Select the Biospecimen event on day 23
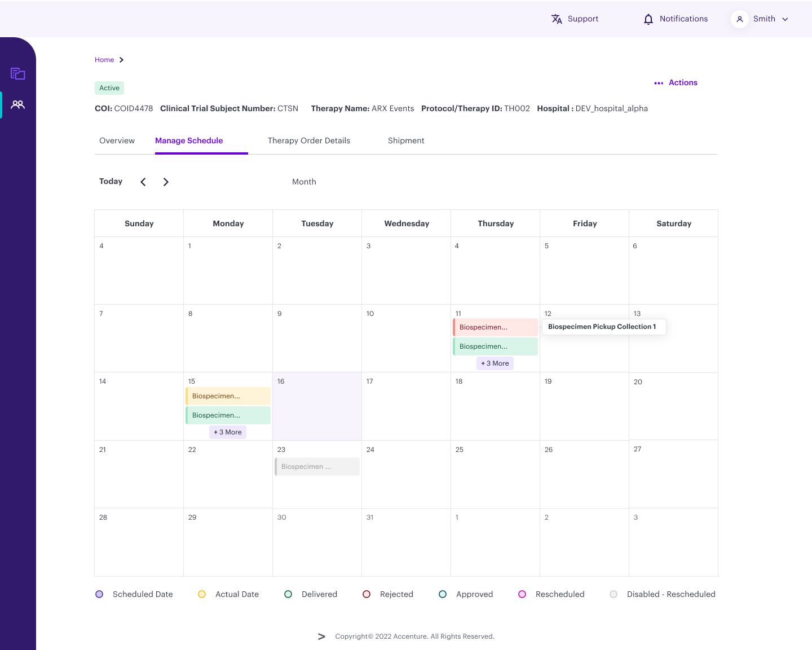 (x=317, y=467)
